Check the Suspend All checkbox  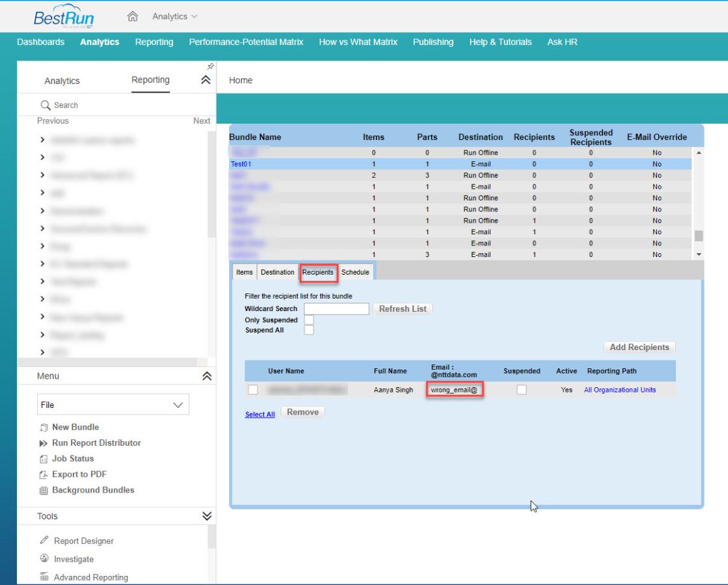309,330
